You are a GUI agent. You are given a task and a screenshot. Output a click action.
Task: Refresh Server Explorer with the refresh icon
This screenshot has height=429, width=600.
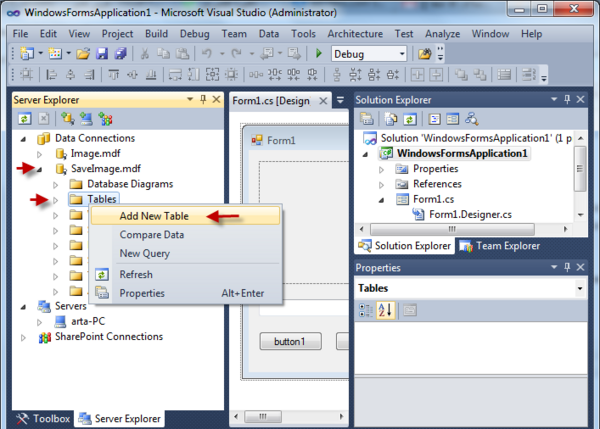pos(24,119)
